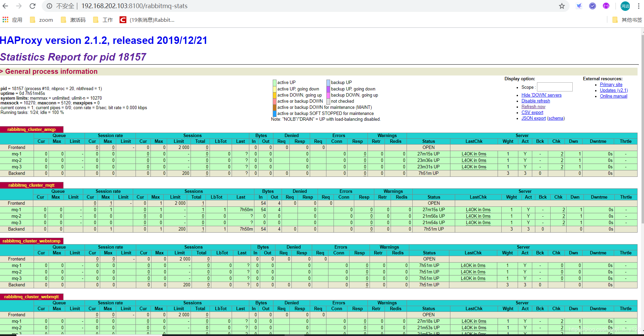Click Disable refresh link
The image size is (644, 336).
coord(536,101)
